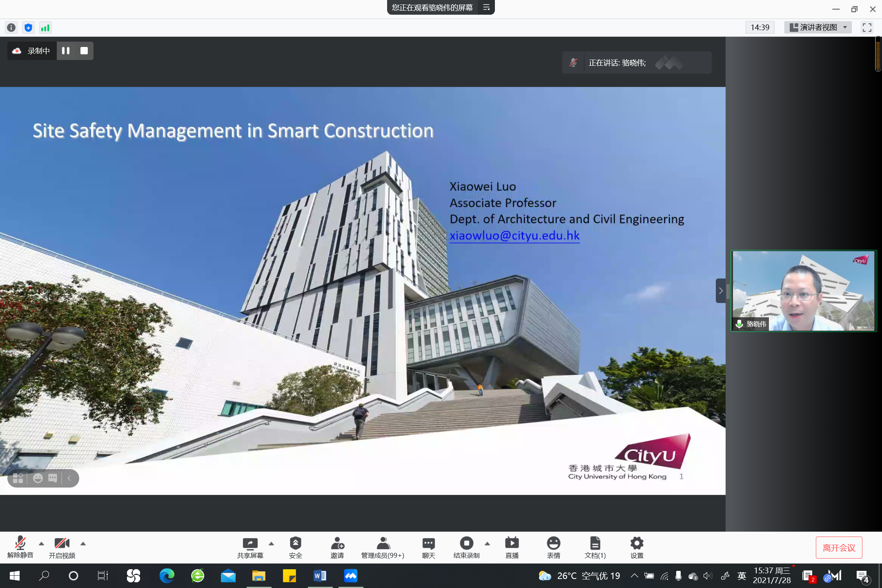This screenshot has width=882, height=588.
Task: Open the 演讲者视图 view dropdown
Action: point(818,27)
